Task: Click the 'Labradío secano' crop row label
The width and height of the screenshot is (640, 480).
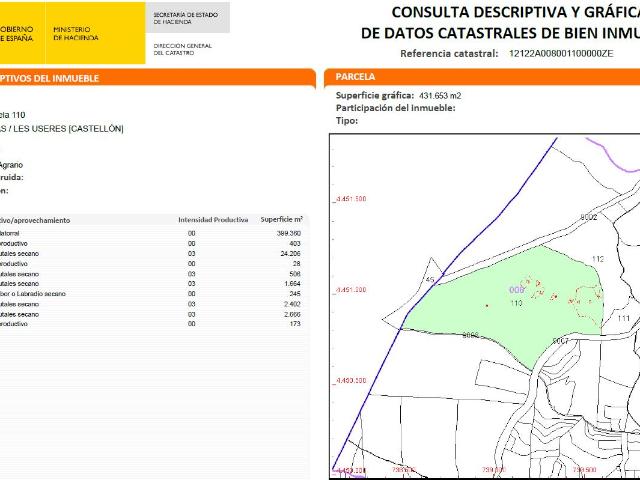Action: tap(42, 294)
